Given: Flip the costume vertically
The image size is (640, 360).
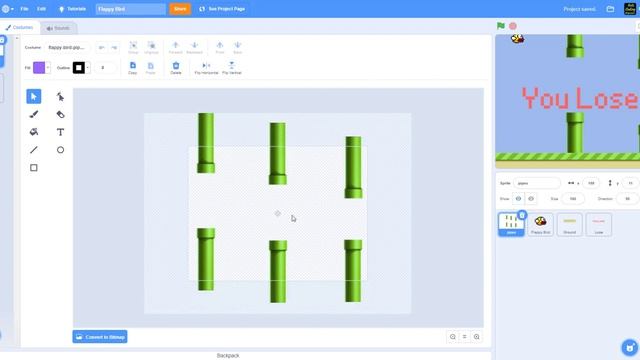Looking at the screenshot, I should [x=232, y=68].
